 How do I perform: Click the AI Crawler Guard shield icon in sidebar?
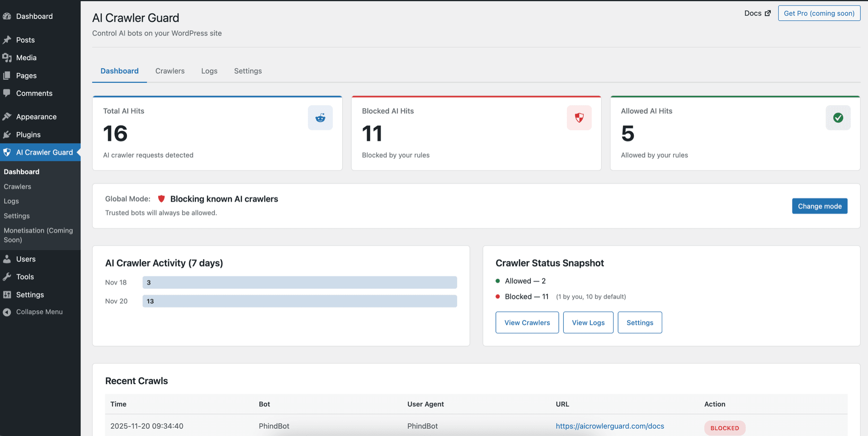tap(7, 152)
